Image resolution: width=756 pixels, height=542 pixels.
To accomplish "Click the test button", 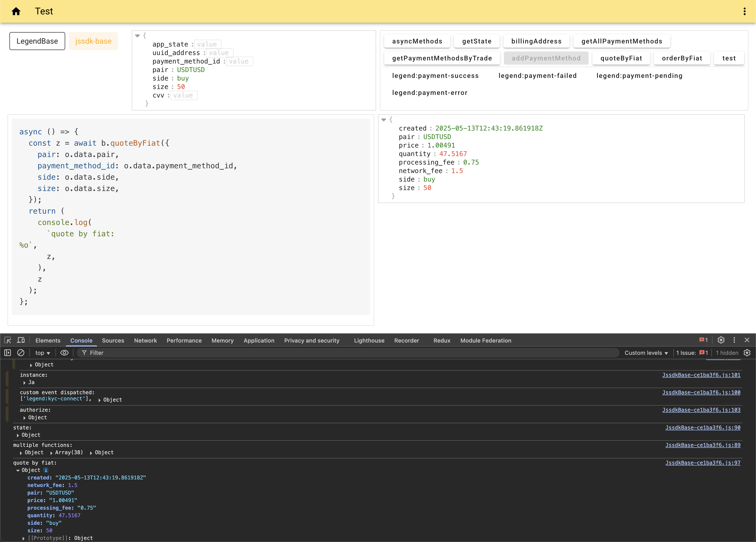I will [x=729, y=58].
